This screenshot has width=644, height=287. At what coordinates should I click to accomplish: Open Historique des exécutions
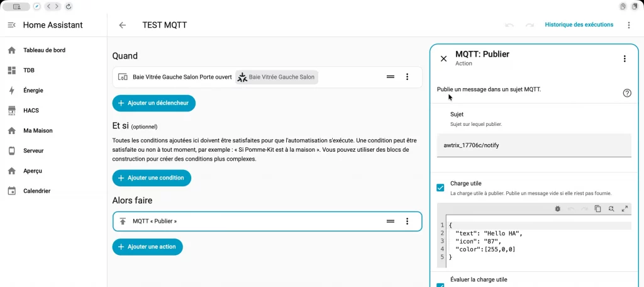pos(579,25)
